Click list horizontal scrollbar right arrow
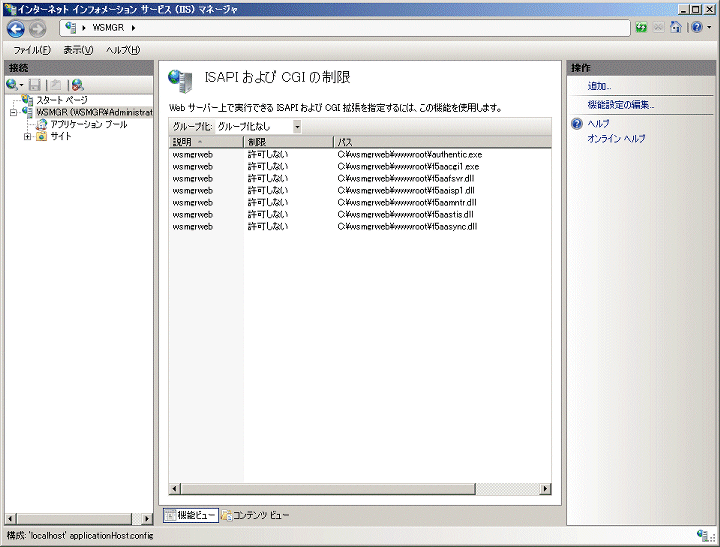The image size is (720, 547). (546, 489)
